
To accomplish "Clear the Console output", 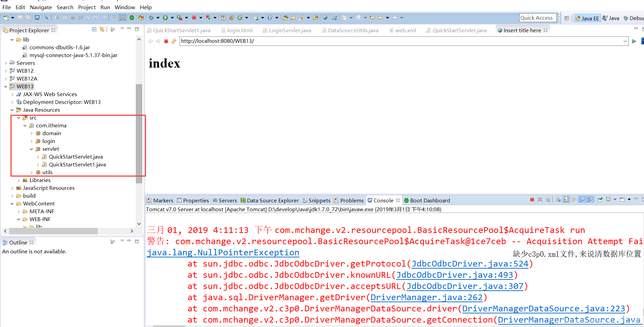I will point(558,200).
